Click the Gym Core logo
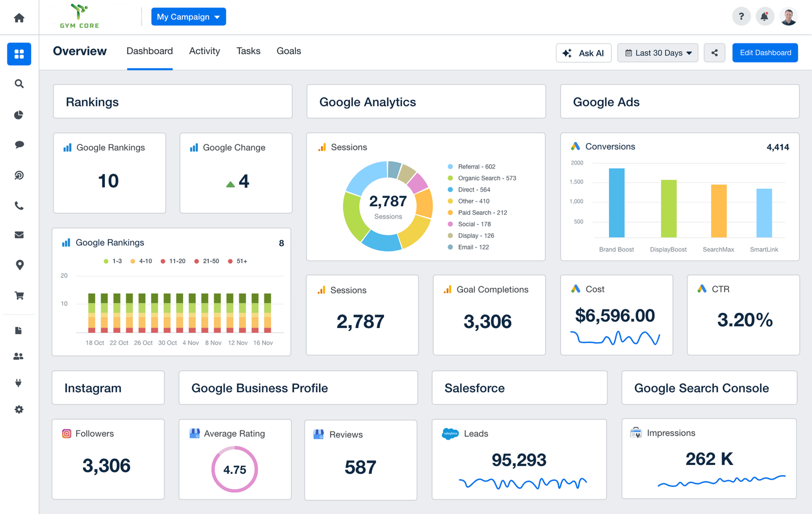The width and height of the screenshot is (812, 514). point(80,16)
